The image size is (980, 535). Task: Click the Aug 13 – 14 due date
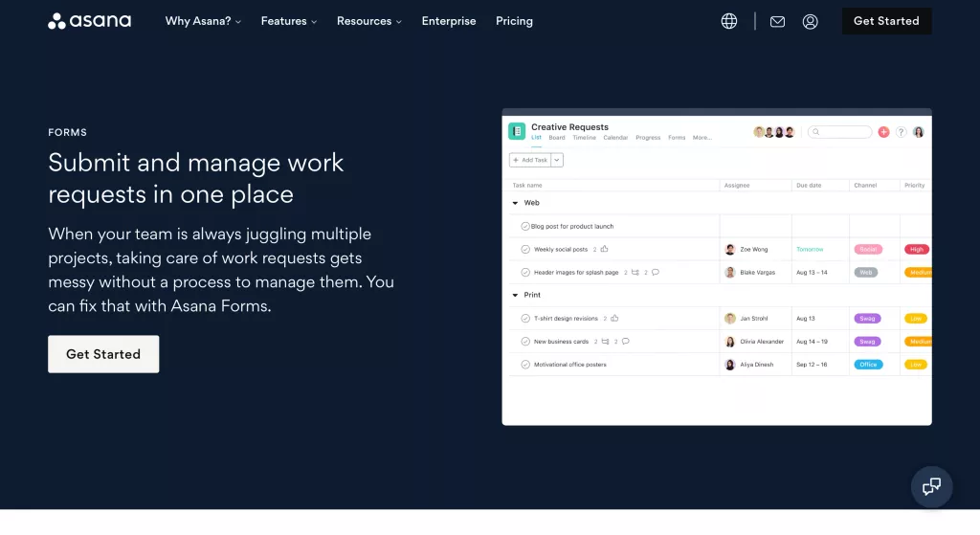click(812, 273)
